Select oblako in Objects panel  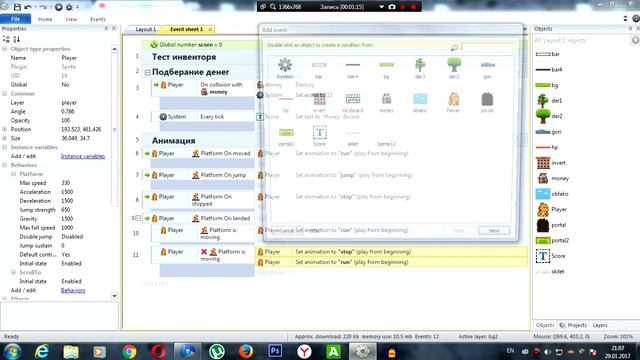pyautogui.click(x=552, y=194)
